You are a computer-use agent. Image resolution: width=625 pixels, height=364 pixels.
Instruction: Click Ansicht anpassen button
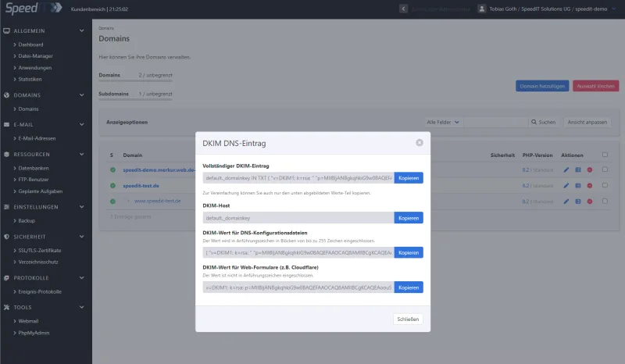pos(587,122)
